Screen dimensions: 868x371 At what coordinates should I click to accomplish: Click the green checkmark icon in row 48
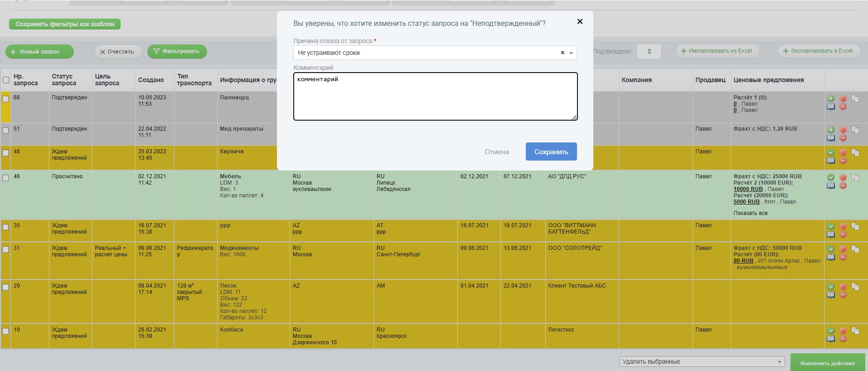pyautogui.click(x=831, y=152)
